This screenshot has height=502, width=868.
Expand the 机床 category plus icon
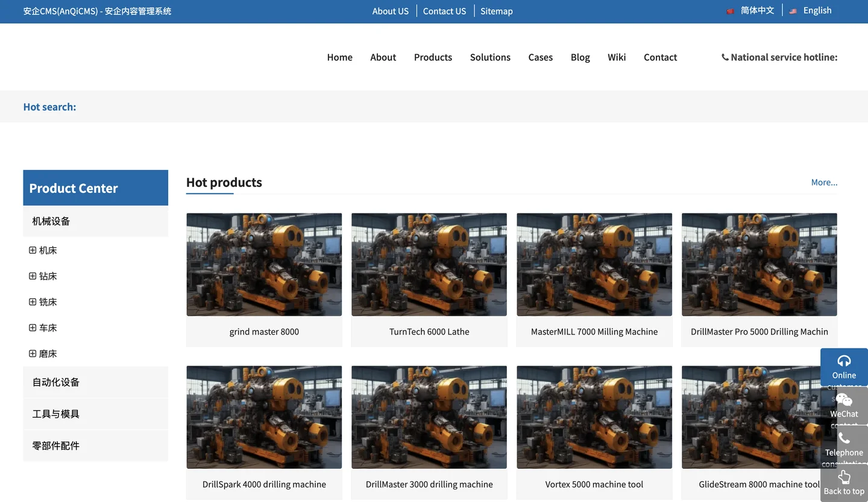pyautogui.click(x=33, y=250)
